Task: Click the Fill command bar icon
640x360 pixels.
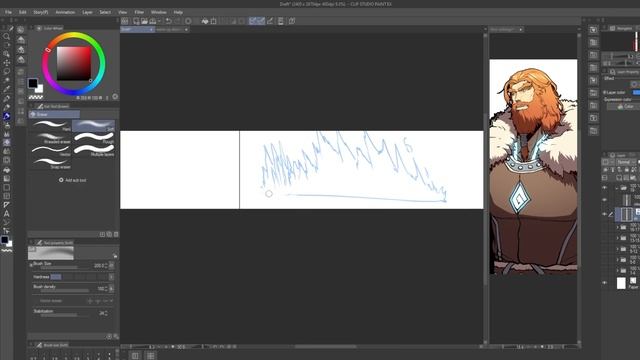Action: (205, 21)
